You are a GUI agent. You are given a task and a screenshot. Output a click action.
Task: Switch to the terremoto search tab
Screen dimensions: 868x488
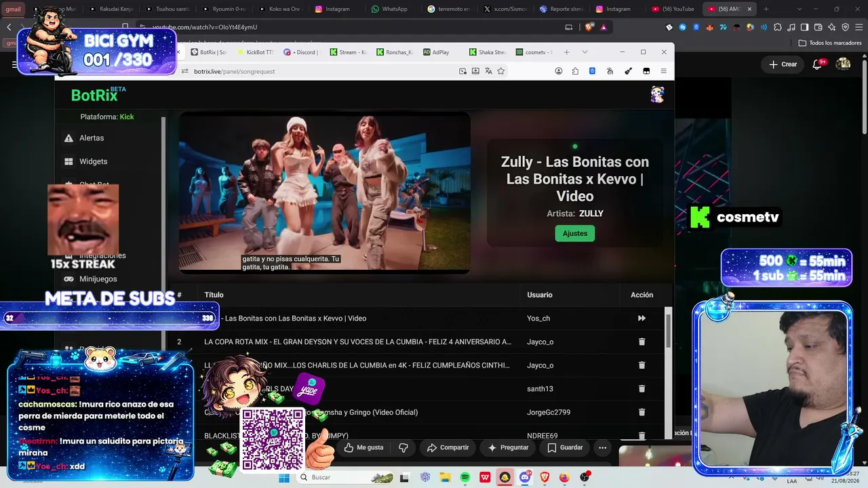(x=448, y=9)
